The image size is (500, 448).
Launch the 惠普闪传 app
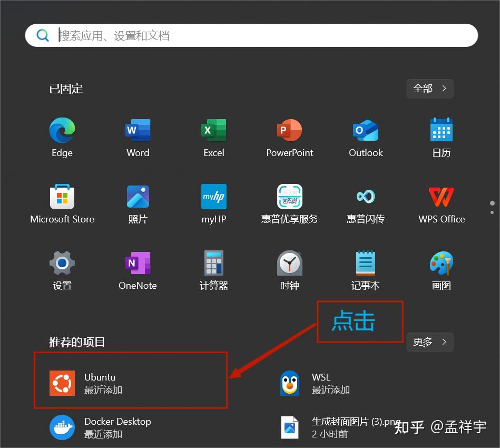coord(366,196)
